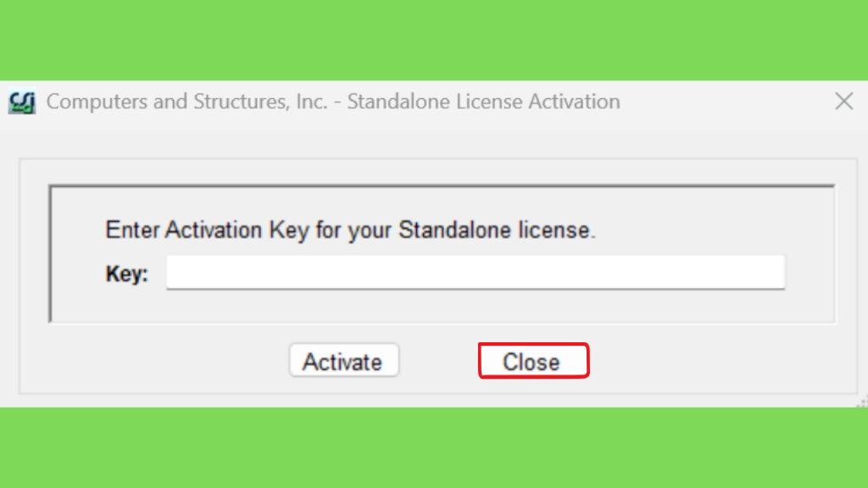Image resolution: width=868 pixels, height=488 pixels.
Task: Click the resize grip at dialog corner
Action: point(862,402)
